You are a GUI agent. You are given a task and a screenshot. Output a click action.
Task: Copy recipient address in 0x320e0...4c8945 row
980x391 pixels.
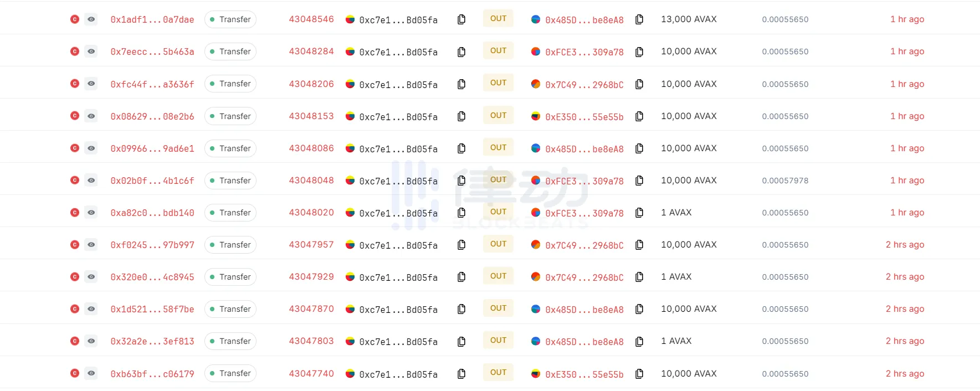coord(639,277)
